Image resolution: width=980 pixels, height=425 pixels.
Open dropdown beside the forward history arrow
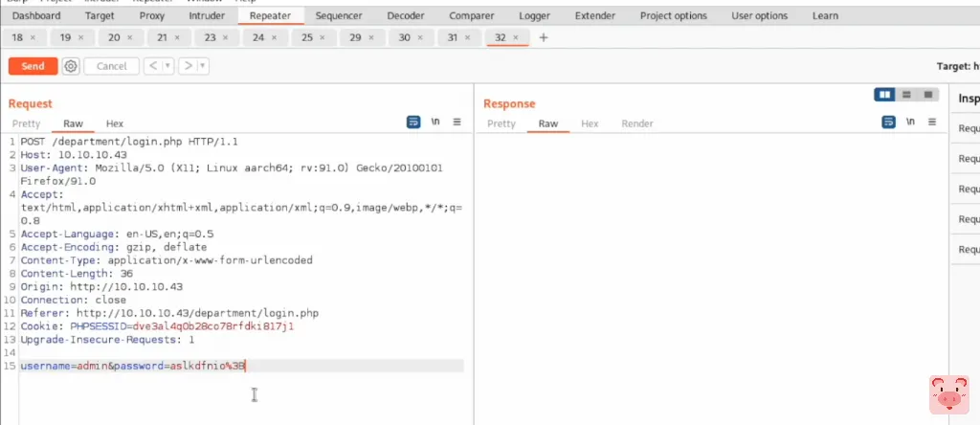[203, 66]
